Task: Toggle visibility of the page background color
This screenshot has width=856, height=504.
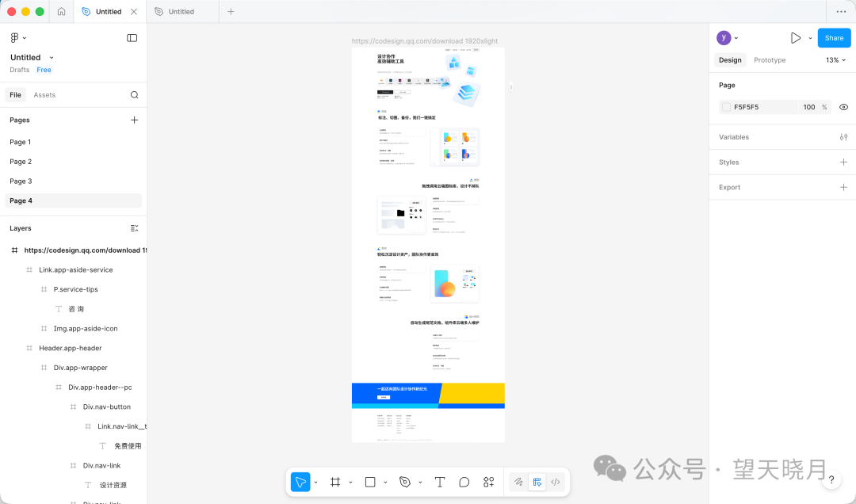Action: pos(843,107)
